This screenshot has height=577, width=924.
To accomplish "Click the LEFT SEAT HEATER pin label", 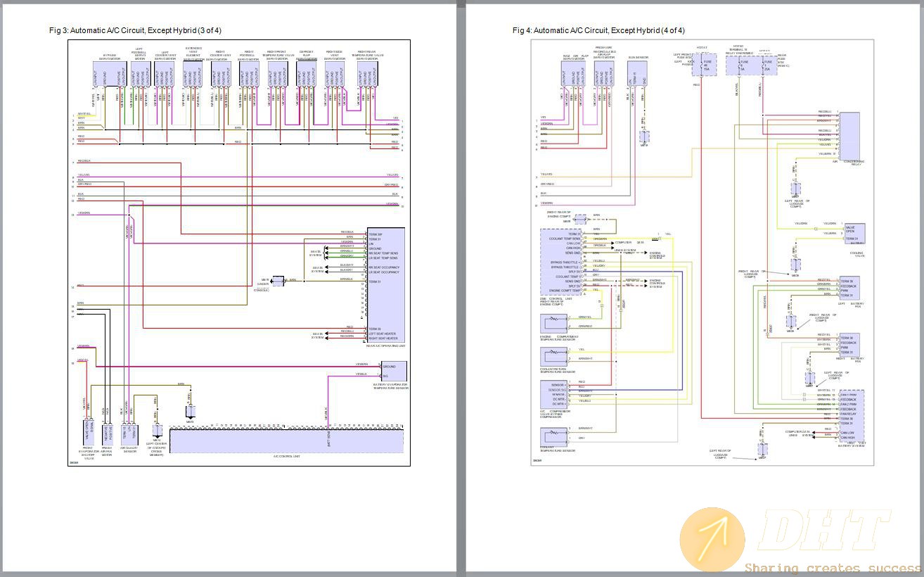I will coord(383,333).
